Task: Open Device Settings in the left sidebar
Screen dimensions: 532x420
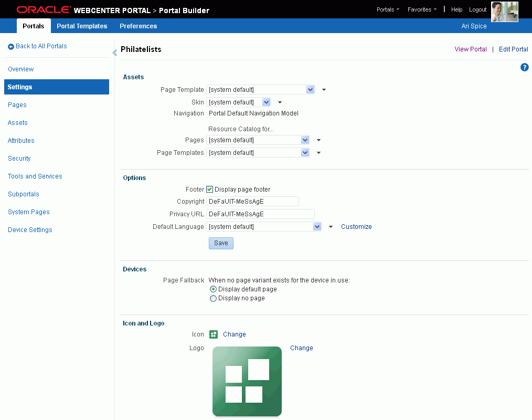Action: click(x=30, y=230)
